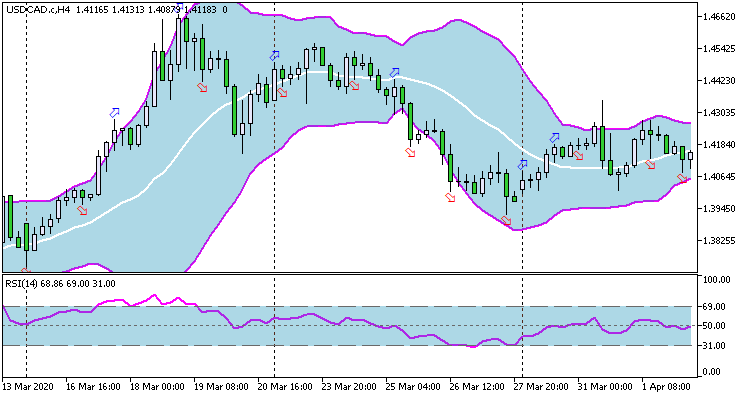
Task: Select the 1 Apr 08:00 time label
Action: point(666,387)
